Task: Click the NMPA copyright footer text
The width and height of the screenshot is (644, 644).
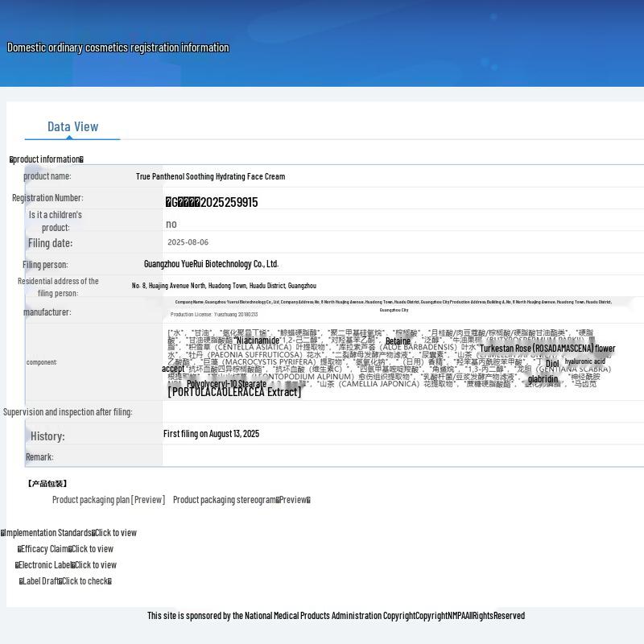Action: [x=336, y=616]
